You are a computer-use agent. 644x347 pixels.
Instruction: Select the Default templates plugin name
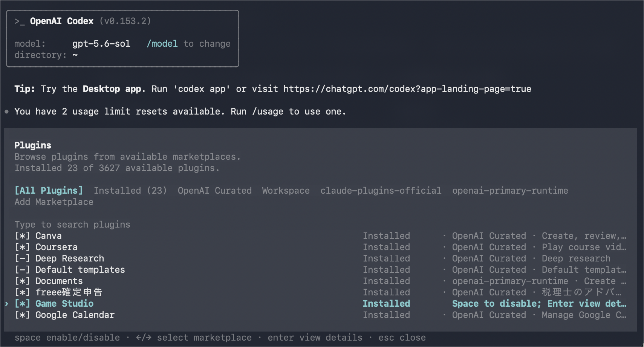[80, 270]
